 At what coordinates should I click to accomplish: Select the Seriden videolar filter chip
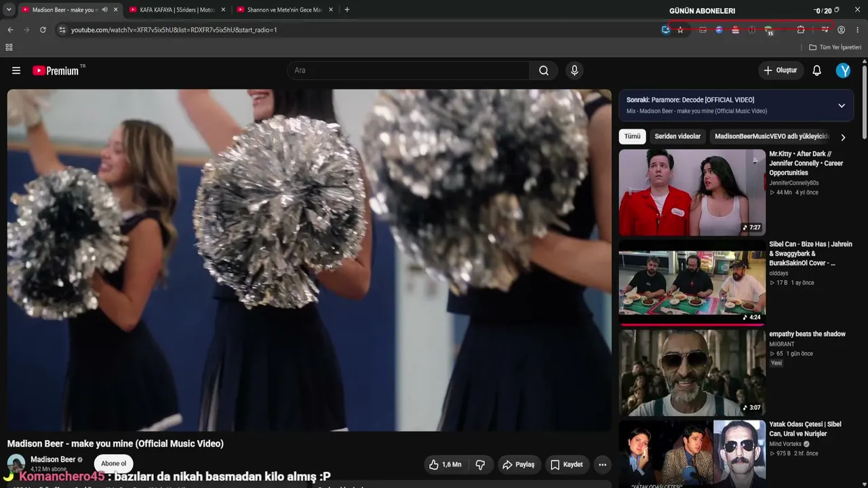[x=677, y=136]
